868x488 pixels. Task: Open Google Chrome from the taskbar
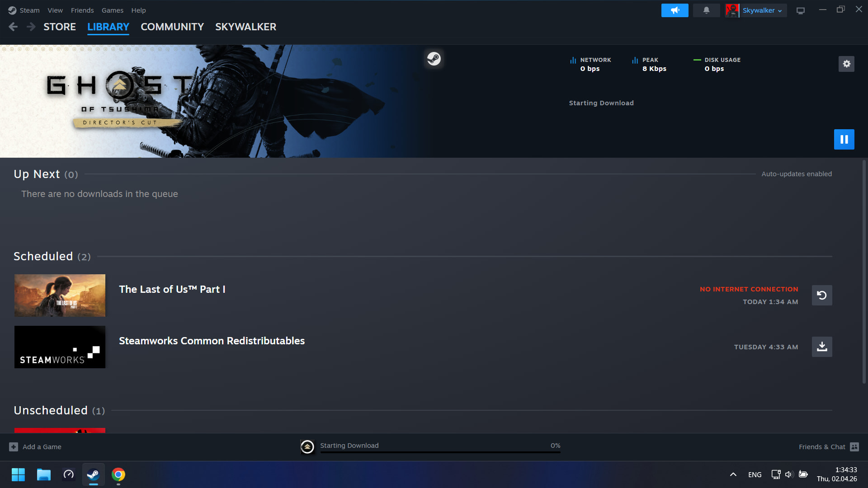[x=118, y=474]
